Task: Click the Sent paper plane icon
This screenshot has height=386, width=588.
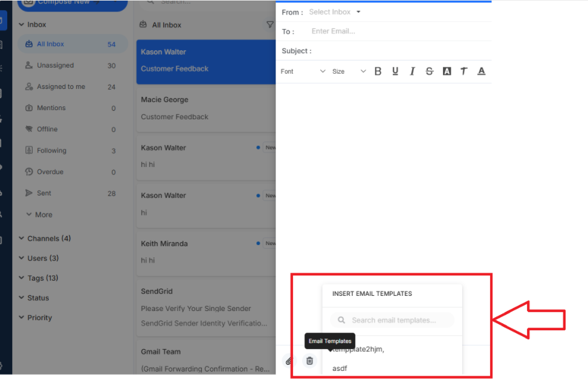Action: [28, 193]
